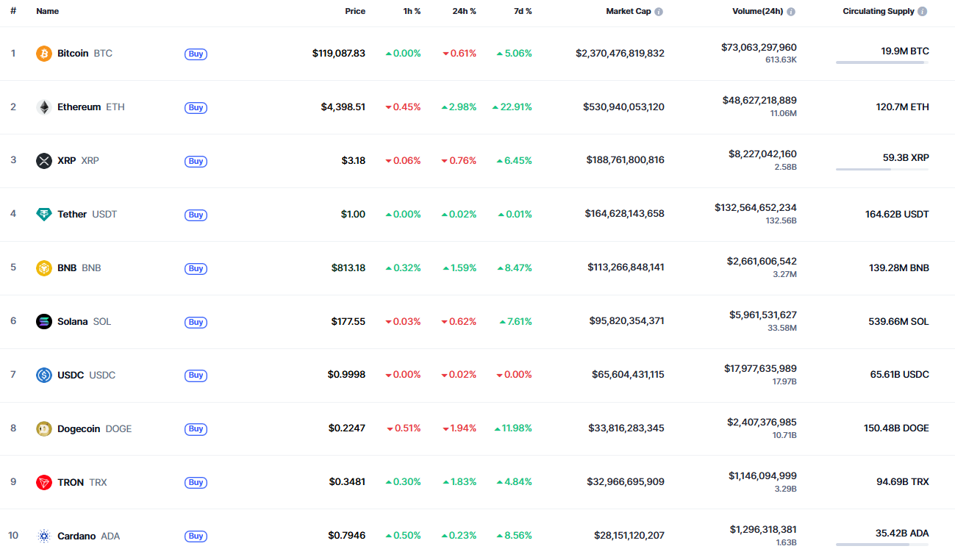Viewport: 955px width, 560px height.
Task: Click the Bitcoin coin logo
Action: click(44, 54)
